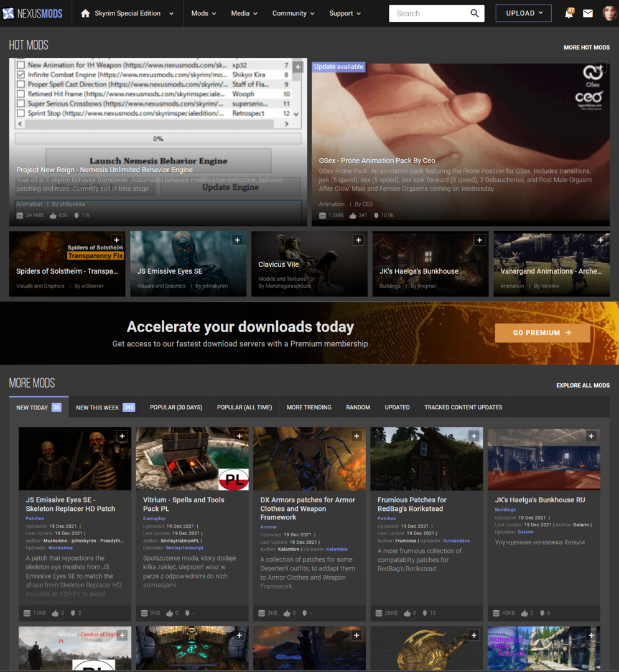Open the notifications bell
The width and height of the screenshot is (619, 672).
coord(569,13)
